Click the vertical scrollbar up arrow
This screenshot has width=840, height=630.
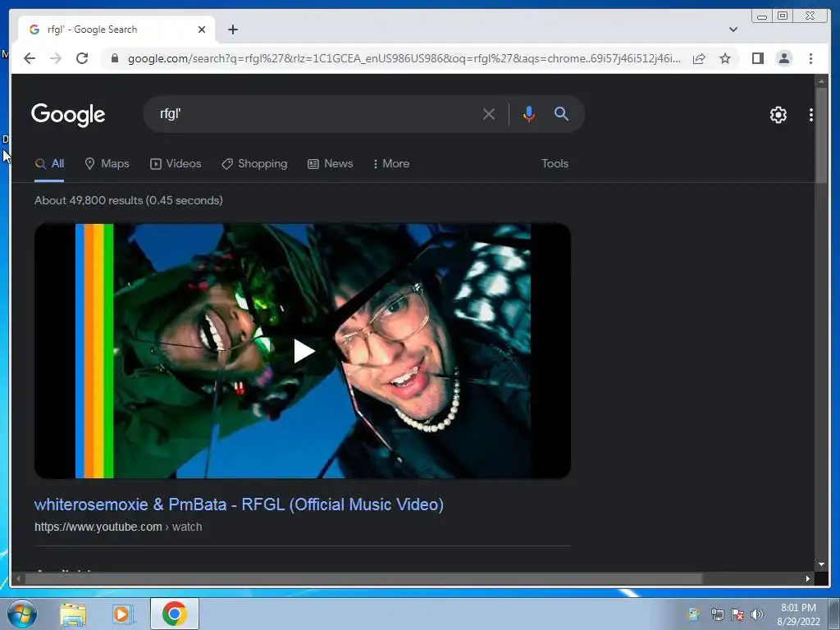(x=821, y=81)
